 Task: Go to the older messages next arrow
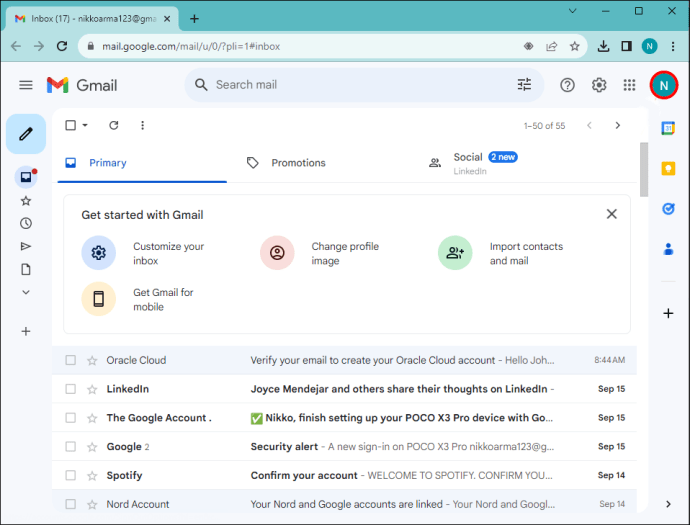point(617,125)
